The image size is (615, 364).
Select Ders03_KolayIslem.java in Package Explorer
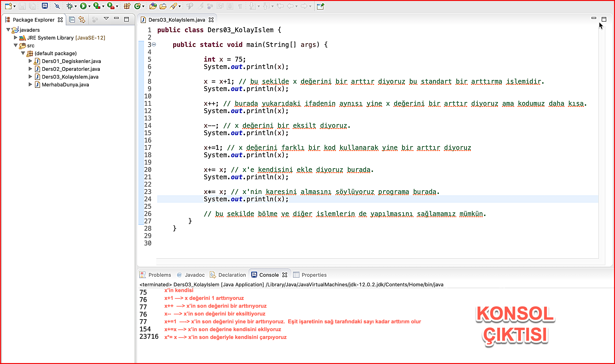tap(70, 77)
